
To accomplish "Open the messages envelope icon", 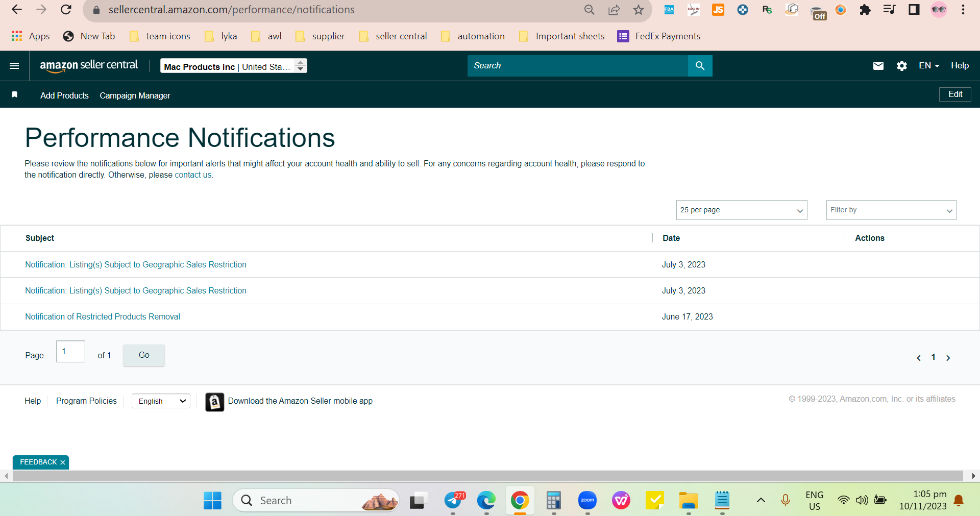I will tap(878, 66).
